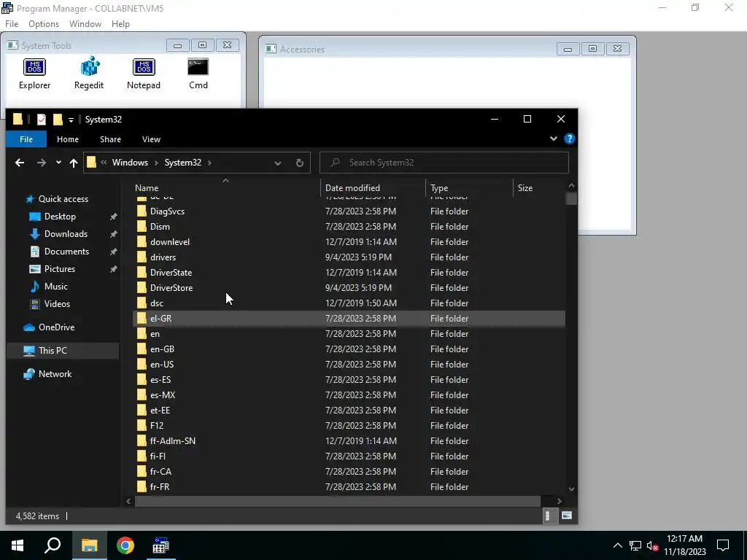Open File Explorer help question mark
Screen dimensions: 747x560
click(x=569, y=139)
